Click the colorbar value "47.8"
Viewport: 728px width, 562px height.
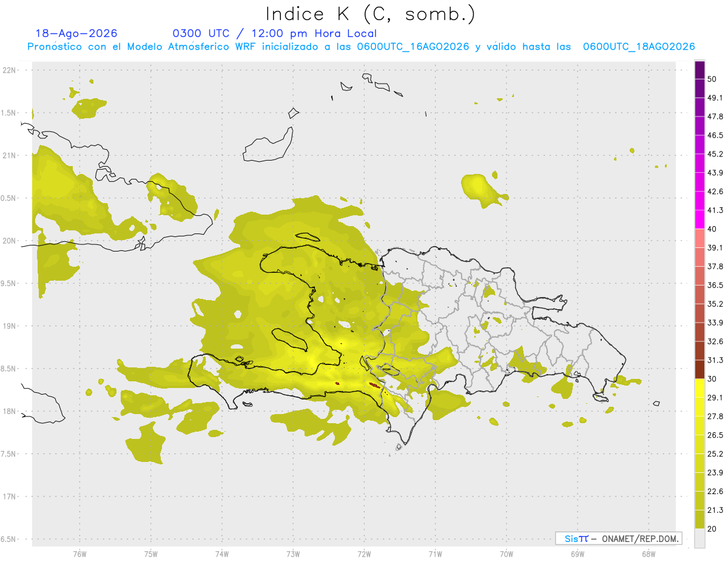coord(715,116)
